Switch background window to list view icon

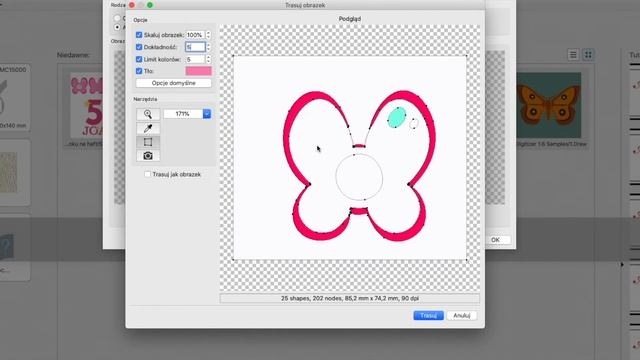coord(573,55)
